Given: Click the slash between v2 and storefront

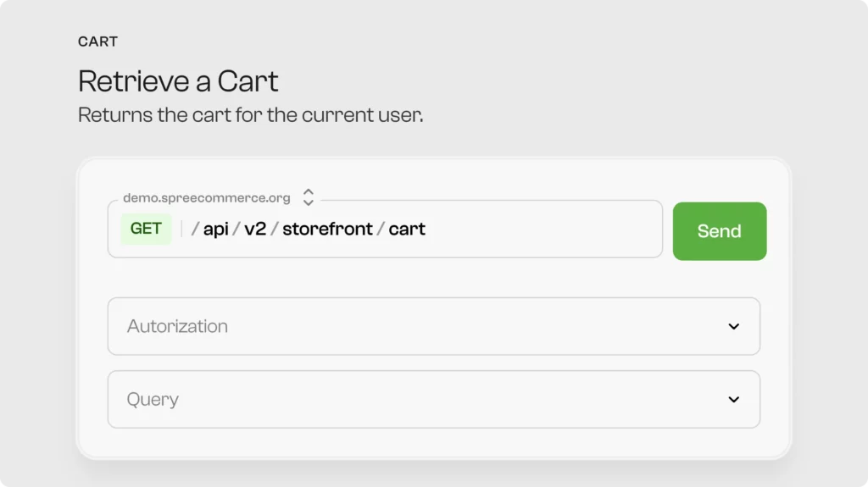Looking at the screenshot, I should [x=274, y=229].
